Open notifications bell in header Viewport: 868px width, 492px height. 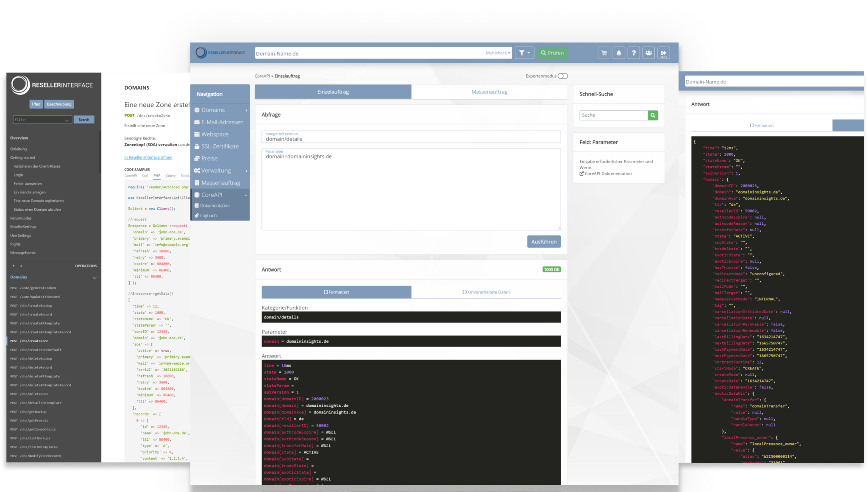[619, 53]
